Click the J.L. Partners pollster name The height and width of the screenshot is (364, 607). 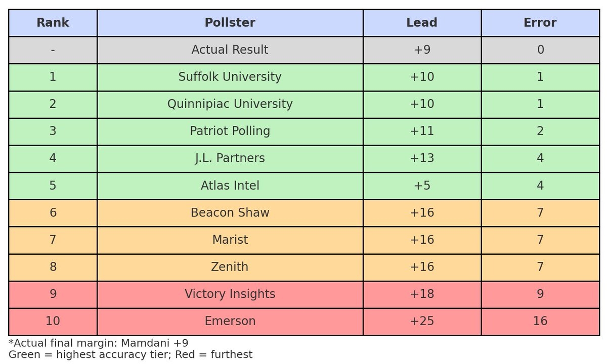tap(230, 158)
